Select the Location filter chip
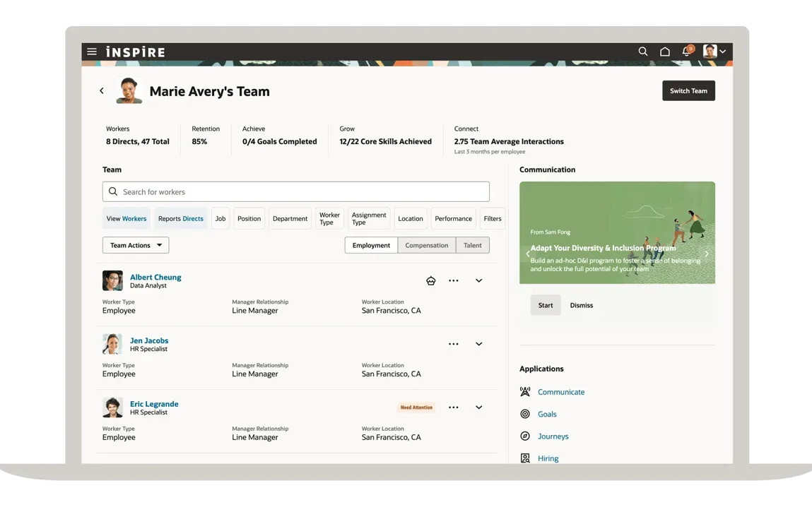Viewport: 812px width, 512px height. coord(410,218)
